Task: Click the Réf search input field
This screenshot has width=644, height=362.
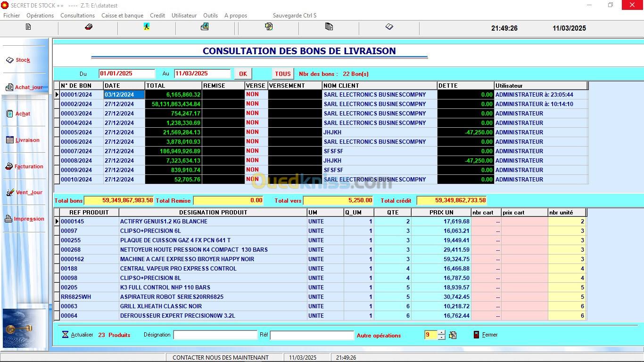Action: (312, 335)
